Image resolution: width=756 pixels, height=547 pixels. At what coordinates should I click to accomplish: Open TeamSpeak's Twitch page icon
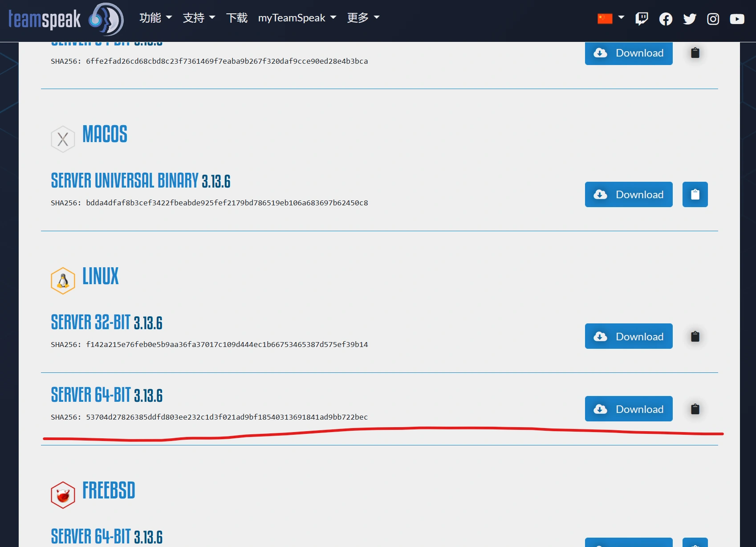tap(642, 19)
